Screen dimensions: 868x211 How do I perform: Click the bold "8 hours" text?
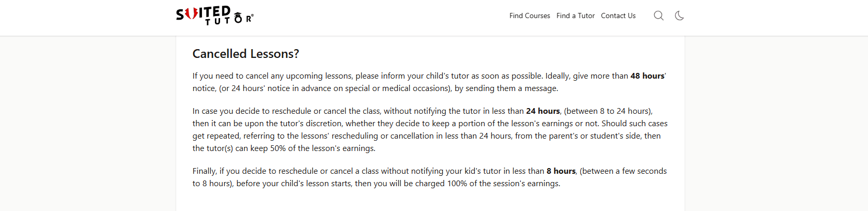click(x=561, y=171)
